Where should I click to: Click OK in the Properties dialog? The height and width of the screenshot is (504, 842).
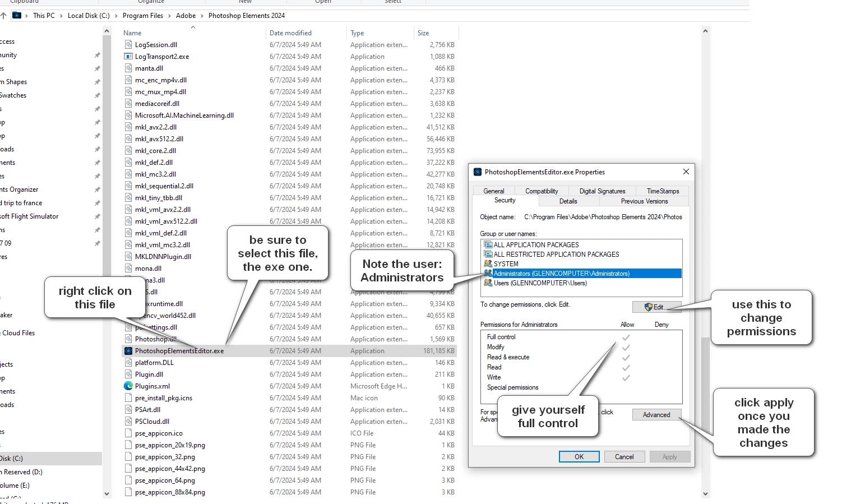click(x=579, y=456)
